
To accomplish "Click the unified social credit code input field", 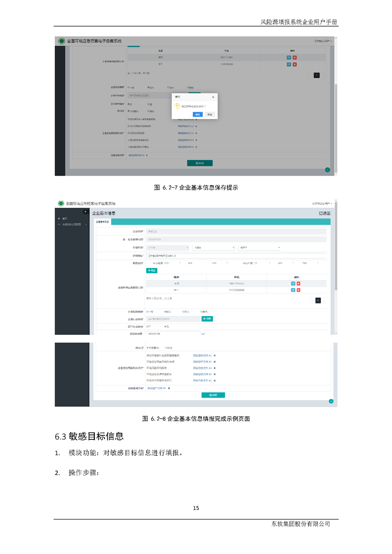I will pos(236,239).
